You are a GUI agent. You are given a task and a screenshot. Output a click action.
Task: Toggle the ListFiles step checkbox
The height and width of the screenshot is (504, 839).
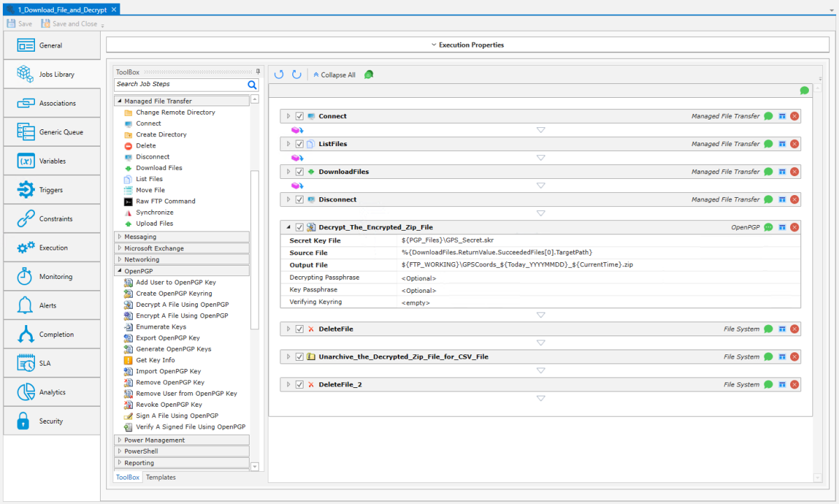[x=299, y=144]
